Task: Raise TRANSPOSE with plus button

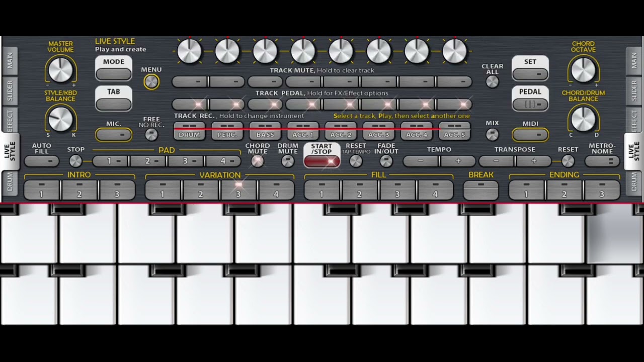Action: 534,161
